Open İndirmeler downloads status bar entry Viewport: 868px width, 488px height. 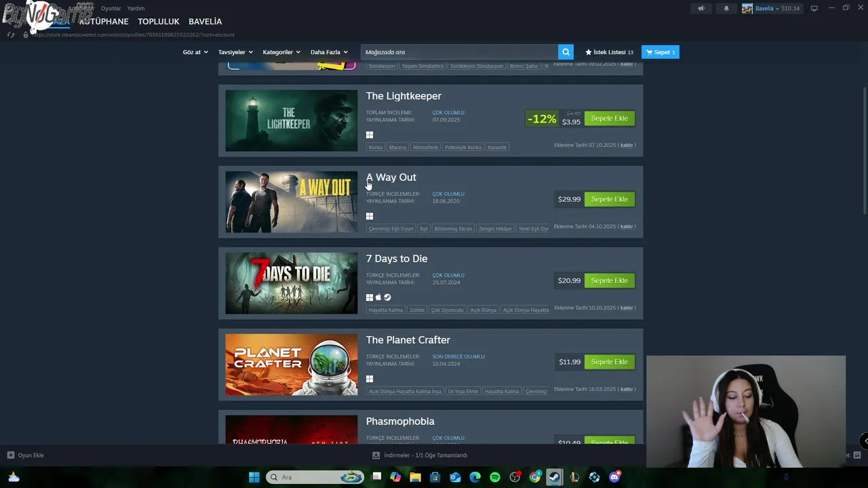tap(420, 455)
